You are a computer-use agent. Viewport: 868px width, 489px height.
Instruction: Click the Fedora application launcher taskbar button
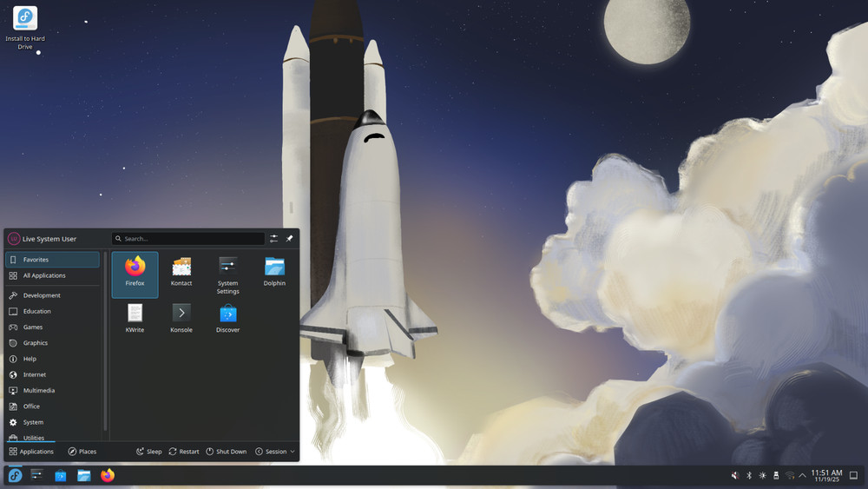tap(15, 475)
